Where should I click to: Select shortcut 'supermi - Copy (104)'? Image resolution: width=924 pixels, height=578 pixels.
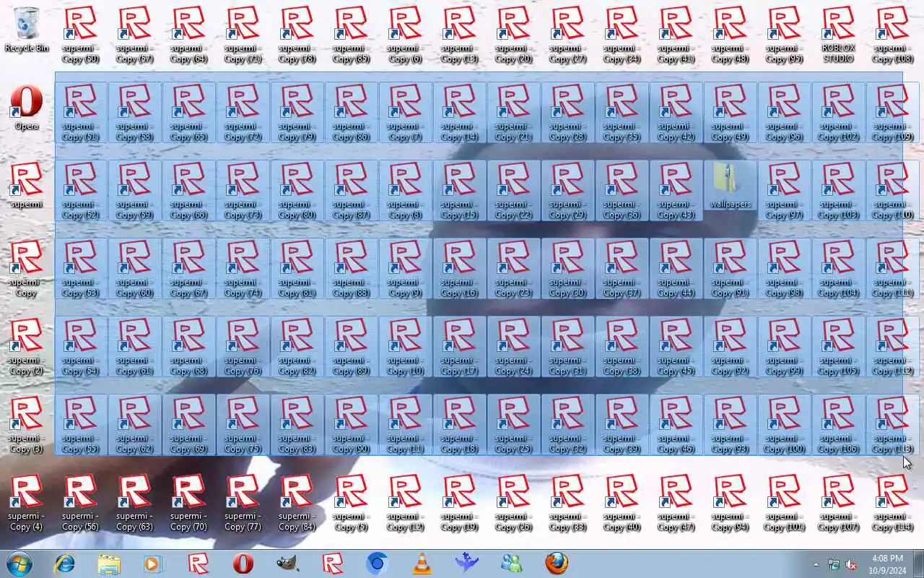click(x=839, y=269)
